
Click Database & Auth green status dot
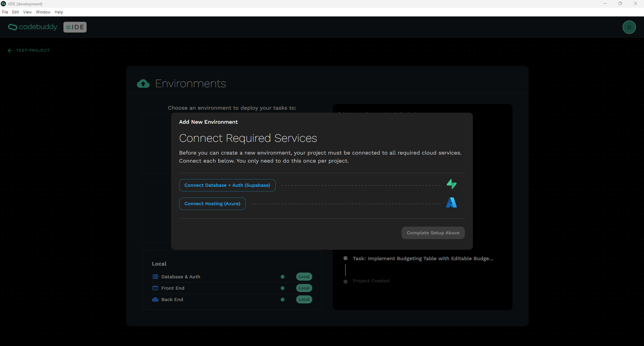(282, 277)
